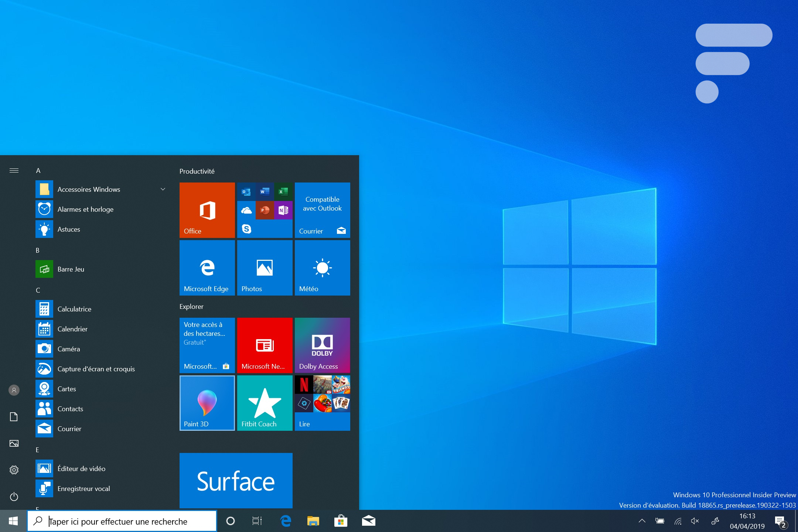
Task: Open the Surface tile
Action: tap(236, 480)
